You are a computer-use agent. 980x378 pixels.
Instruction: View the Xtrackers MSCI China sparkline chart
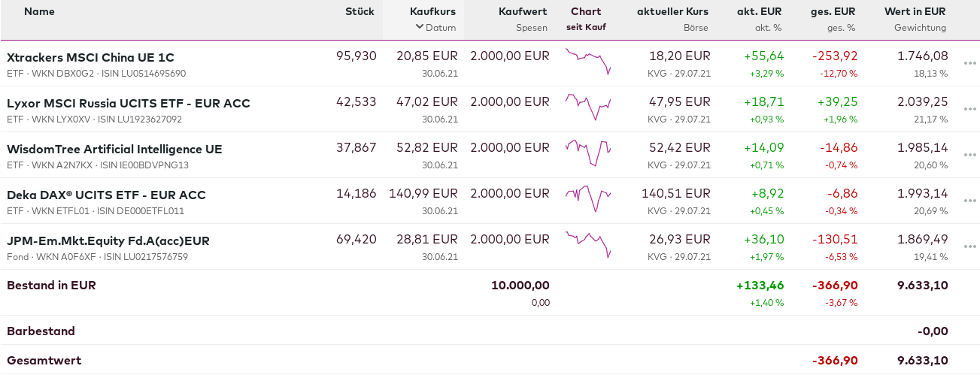coord(588,62)
